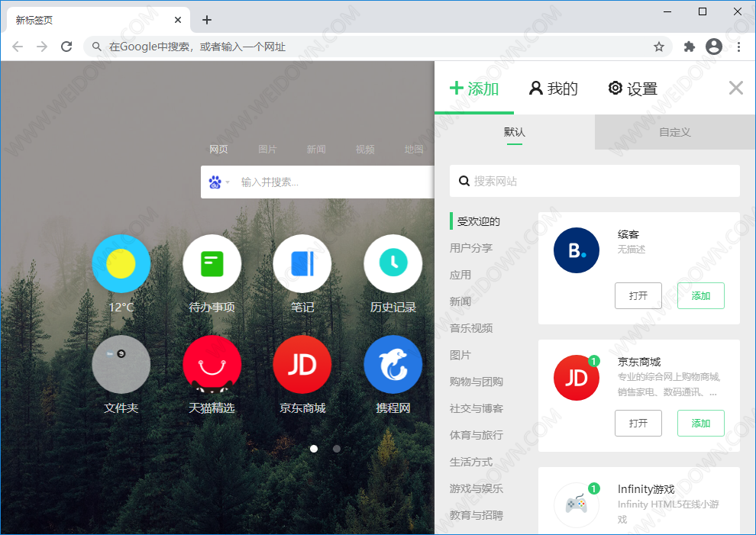
Task: Open the Chrome three-dot menu
Action: pos(738,47)
